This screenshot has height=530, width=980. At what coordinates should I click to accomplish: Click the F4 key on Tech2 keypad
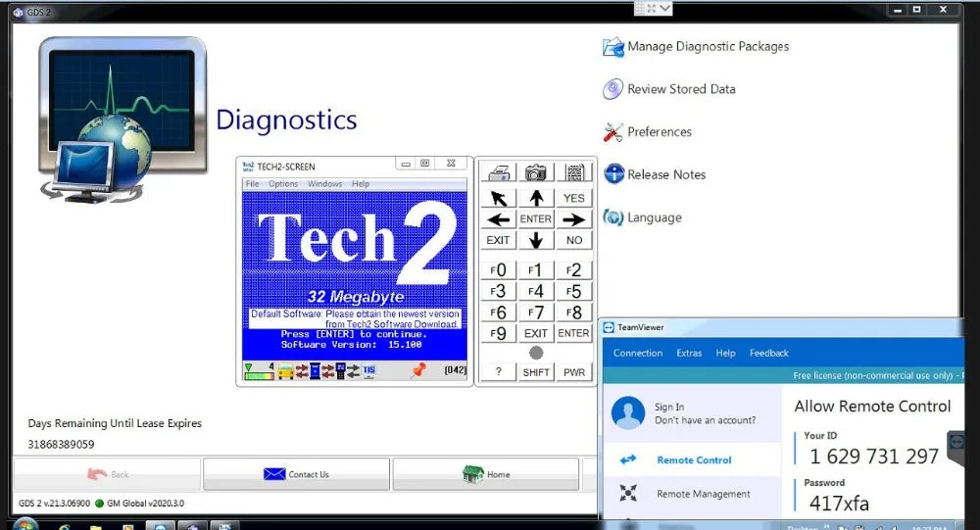536,291
